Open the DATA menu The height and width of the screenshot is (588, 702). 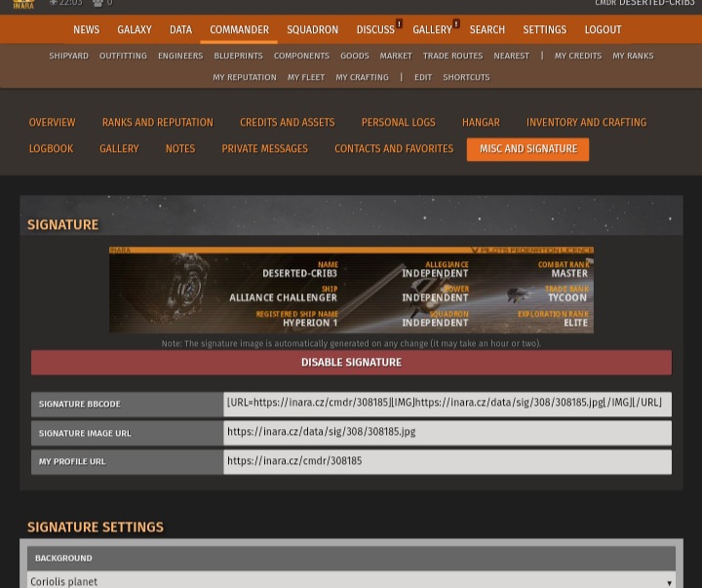(181, 29)
